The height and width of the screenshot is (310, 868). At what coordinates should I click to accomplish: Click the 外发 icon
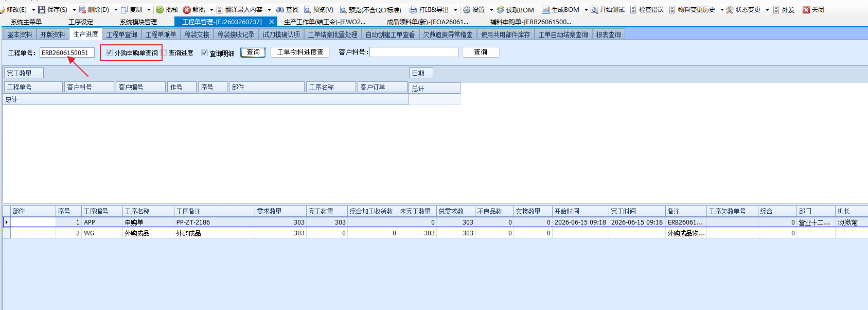tap(776, 10)
